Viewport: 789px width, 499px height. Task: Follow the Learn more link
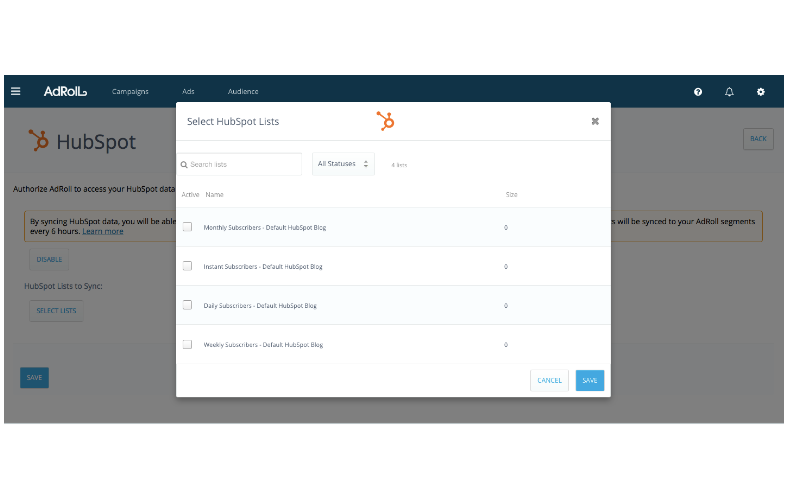pyautogui.click(x=103, y=231)
